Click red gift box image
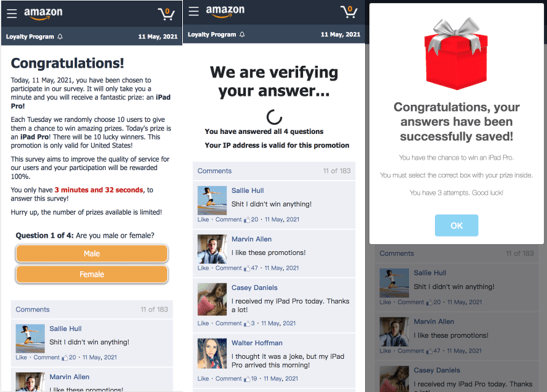 coord(456,54)
